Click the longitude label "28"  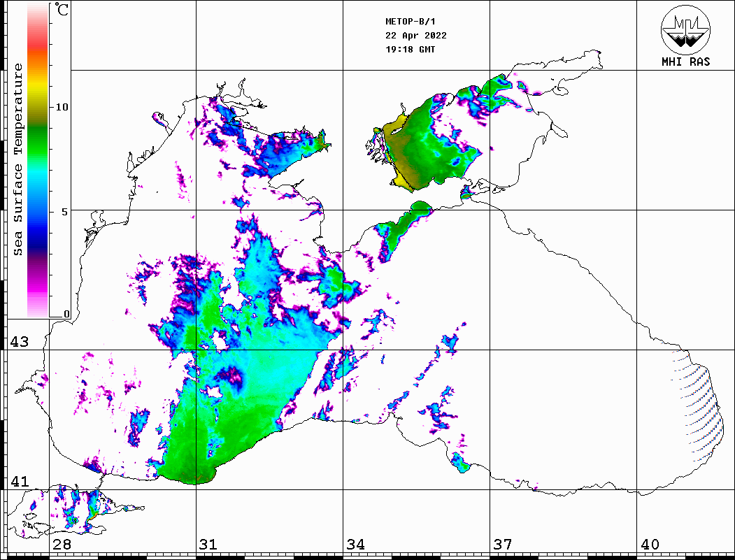point(62,544)
